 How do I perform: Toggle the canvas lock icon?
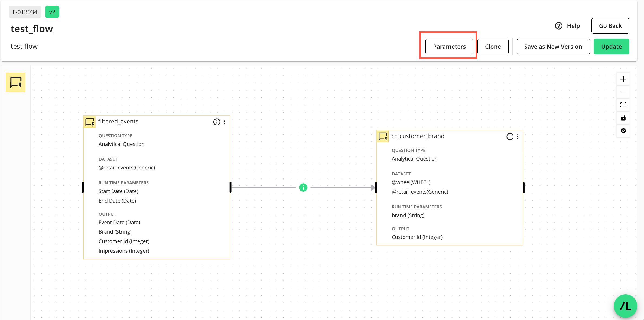(x=623, y=118)
